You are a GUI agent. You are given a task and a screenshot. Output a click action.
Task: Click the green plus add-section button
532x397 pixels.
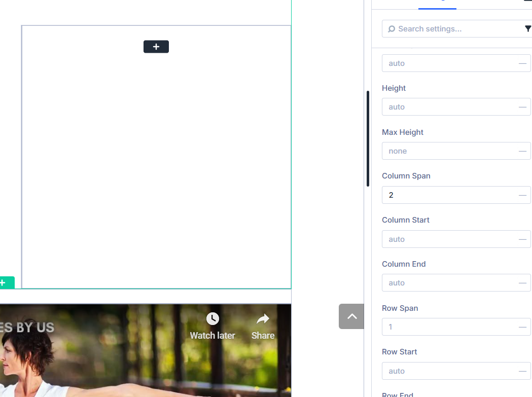(5, 283)
